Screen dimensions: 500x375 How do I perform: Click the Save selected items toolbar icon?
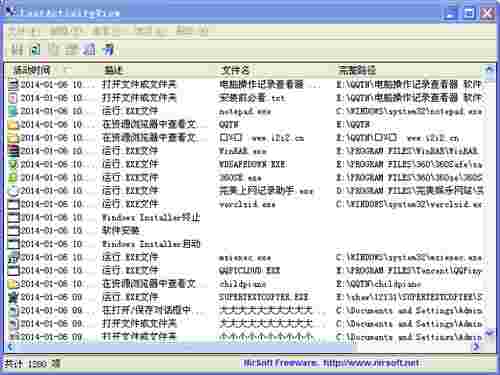click(x=16, y=50)
